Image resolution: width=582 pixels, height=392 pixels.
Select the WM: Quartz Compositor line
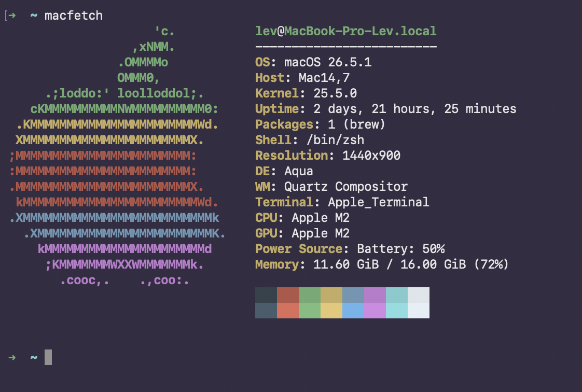tap(331, 187)
